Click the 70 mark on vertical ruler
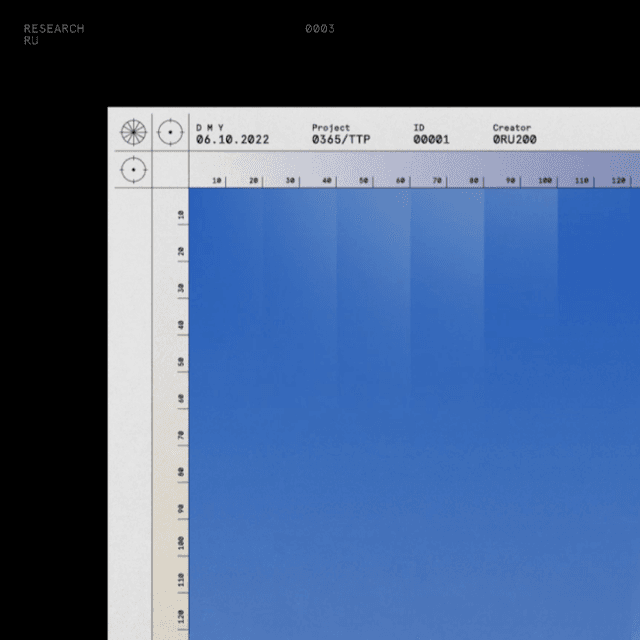 click(181, 435)
